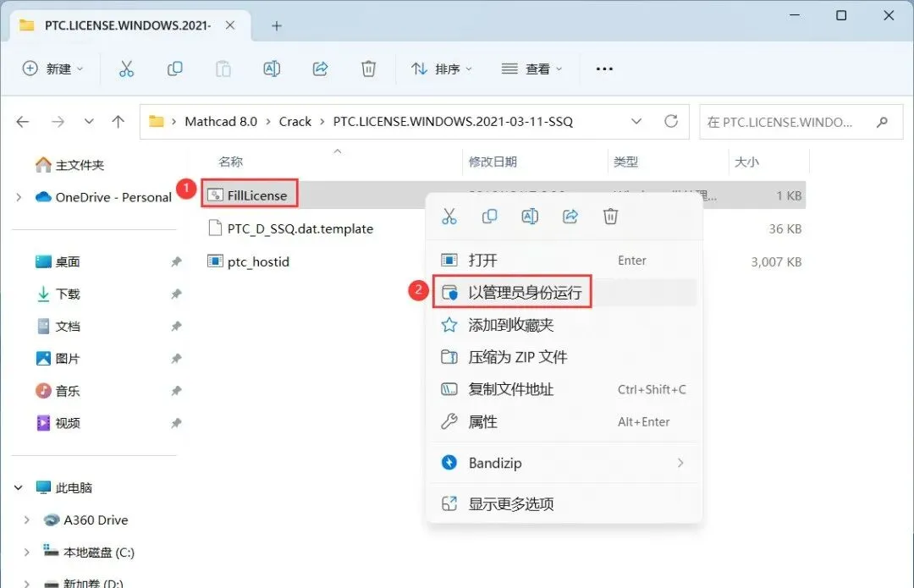Click the Share icon in the toolbar
Viewport: 914px width, 588px height.
pos(320,69)
